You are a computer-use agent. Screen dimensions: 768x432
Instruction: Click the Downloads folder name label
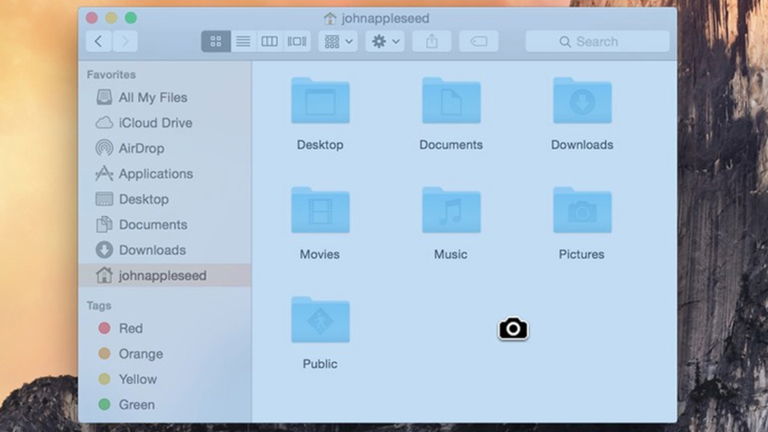tap(582, 144)
